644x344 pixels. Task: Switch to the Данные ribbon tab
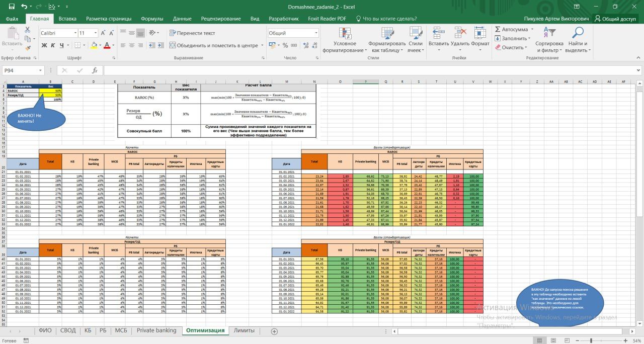click(x=182, y=19)
